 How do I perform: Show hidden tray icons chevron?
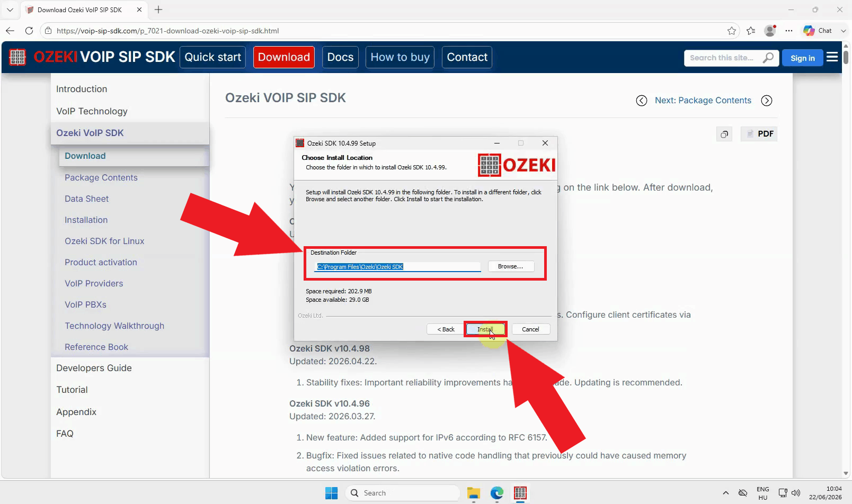click(726, 493)
